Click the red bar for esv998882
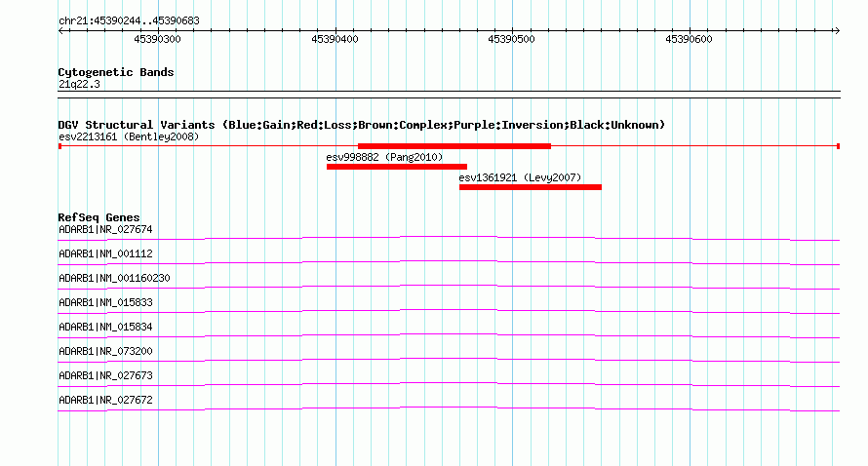Image resolution: width=868 pixels, height=466 pixels. pyautogui.click(x=397, y=167)
